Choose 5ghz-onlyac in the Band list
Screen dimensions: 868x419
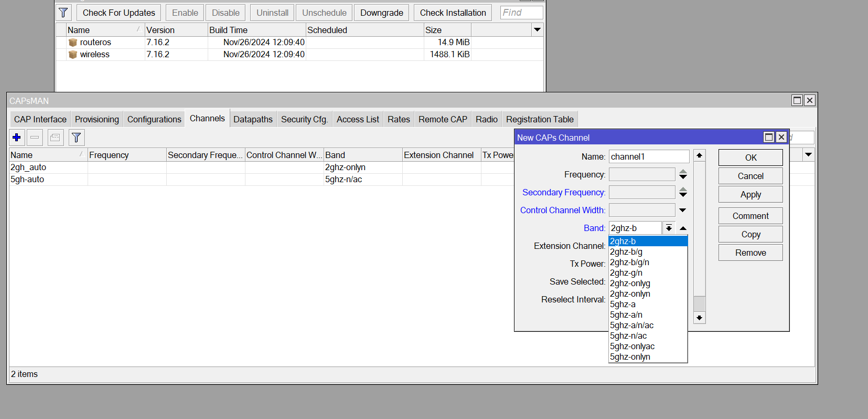(x=648, y=347)
